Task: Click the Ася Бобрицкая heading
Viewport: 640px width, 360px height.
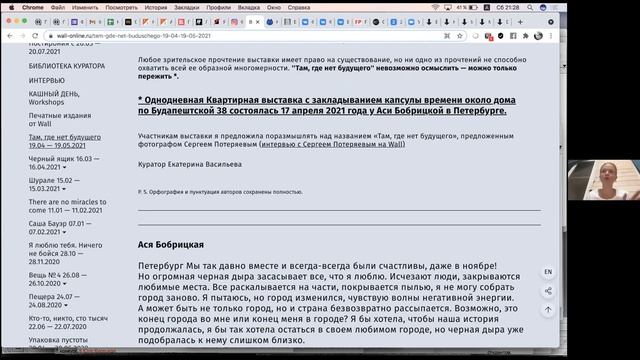Action: [171, 244]
